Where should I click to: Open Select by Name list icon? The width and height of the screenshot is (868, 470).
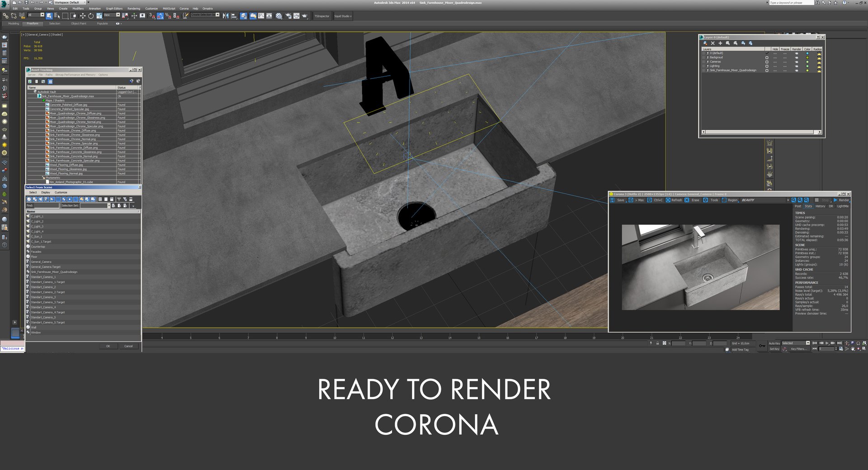tap(57, 16)
